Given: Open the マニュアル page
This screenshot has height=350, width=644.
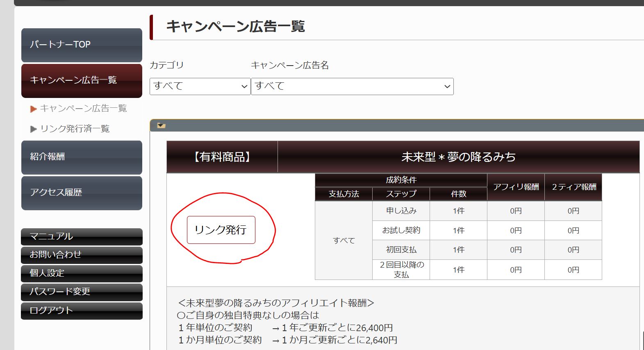Looking at the screenshot, I should pos(82,236).
